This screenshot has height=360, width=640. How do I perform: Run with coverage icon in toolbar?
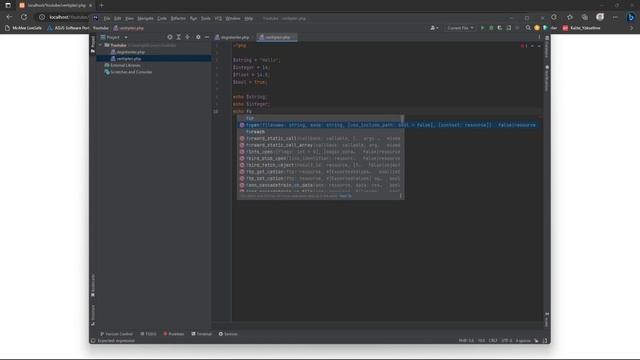pyautogui.click(x=500, y=28)
